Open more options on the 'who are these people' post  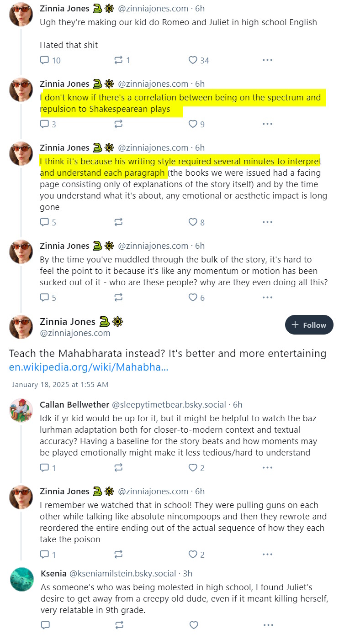pyautogui.click(x=268, y=298)
